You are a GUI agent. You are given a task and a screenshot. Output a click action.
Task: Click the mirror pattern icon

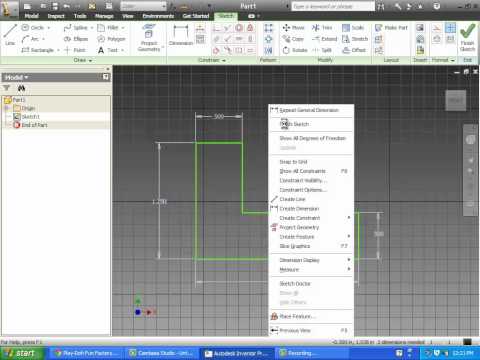(268, 50)
